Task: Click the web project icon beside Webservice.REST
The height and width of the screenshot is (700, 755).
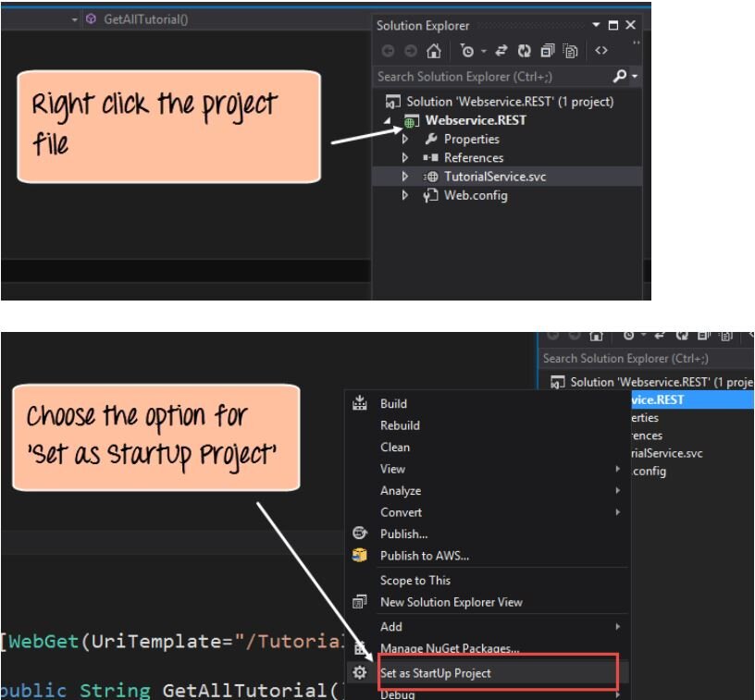Action: 411,121
